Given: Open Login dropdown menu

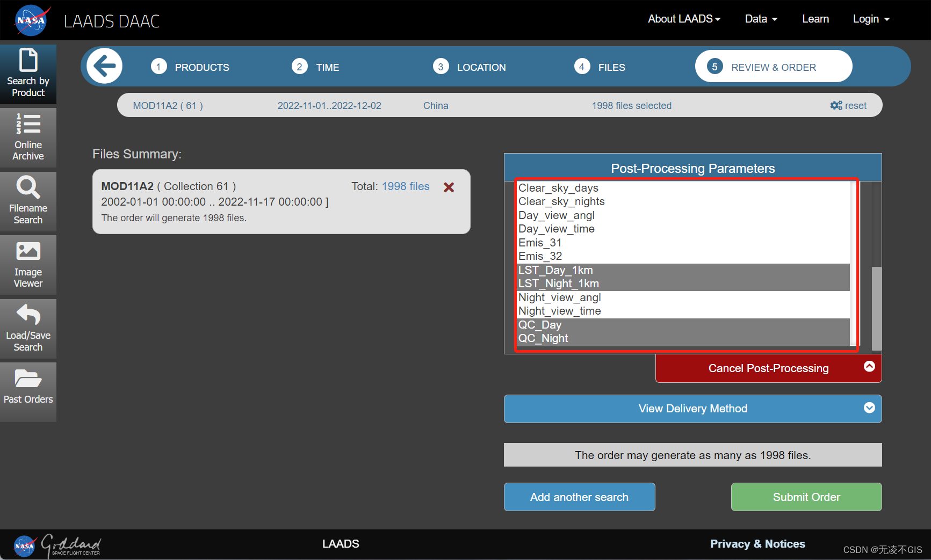Looking at the screenshot, I should pyautogui.click(x=871, y=19).
